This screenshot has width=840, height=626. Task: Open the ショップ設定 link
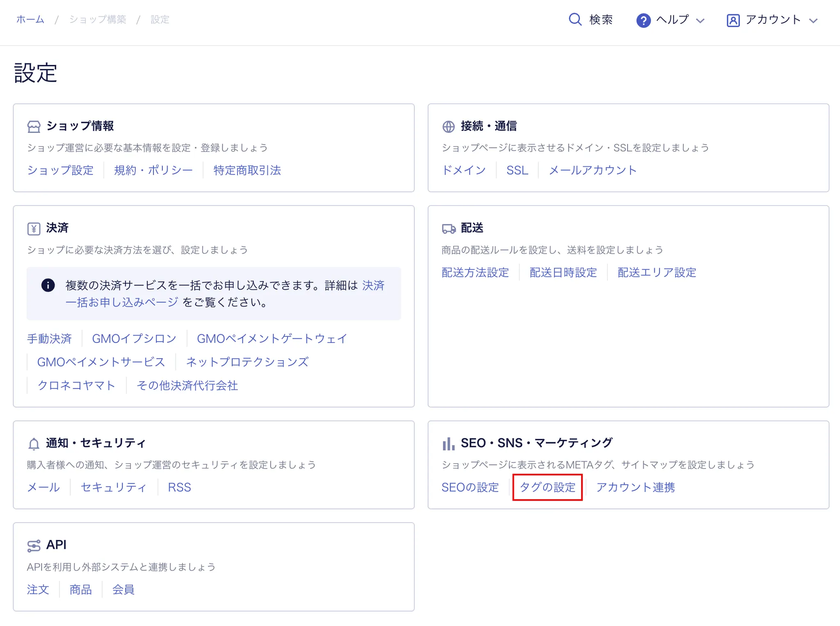point(60,170)
